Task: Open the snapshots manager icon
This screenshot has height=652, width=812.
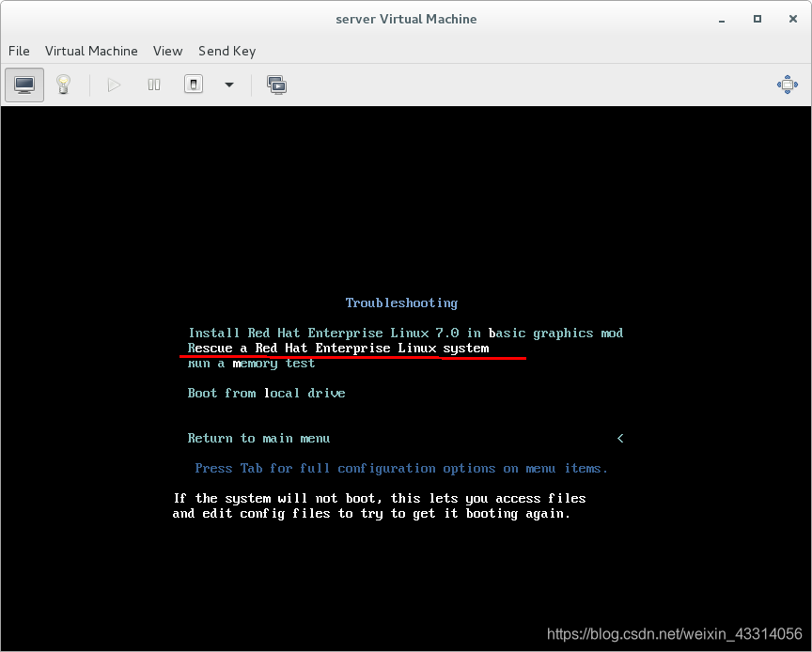Action: [x=276, y=85]
